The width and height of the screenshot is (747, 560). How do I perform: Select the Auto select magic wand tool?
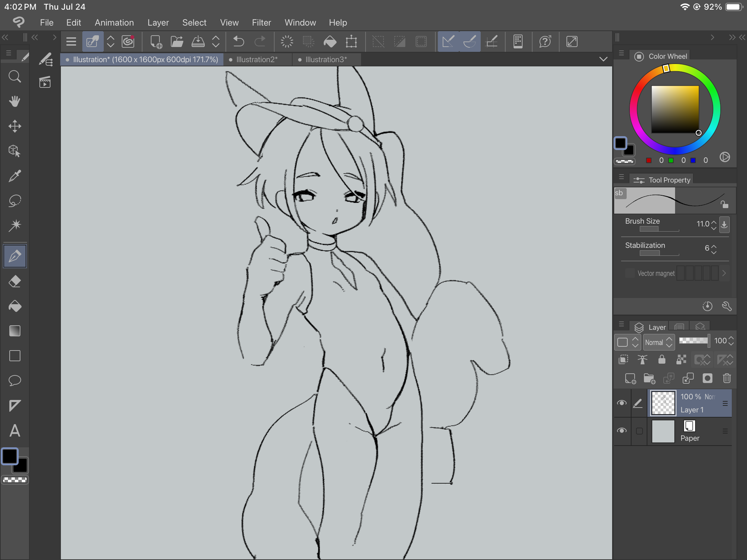pyautogui.click(x=15, y=226)
